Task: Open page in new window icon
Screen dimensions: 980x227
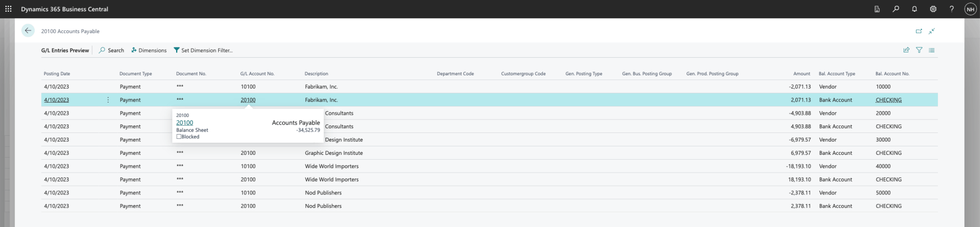Action: (x=919, y=31)
